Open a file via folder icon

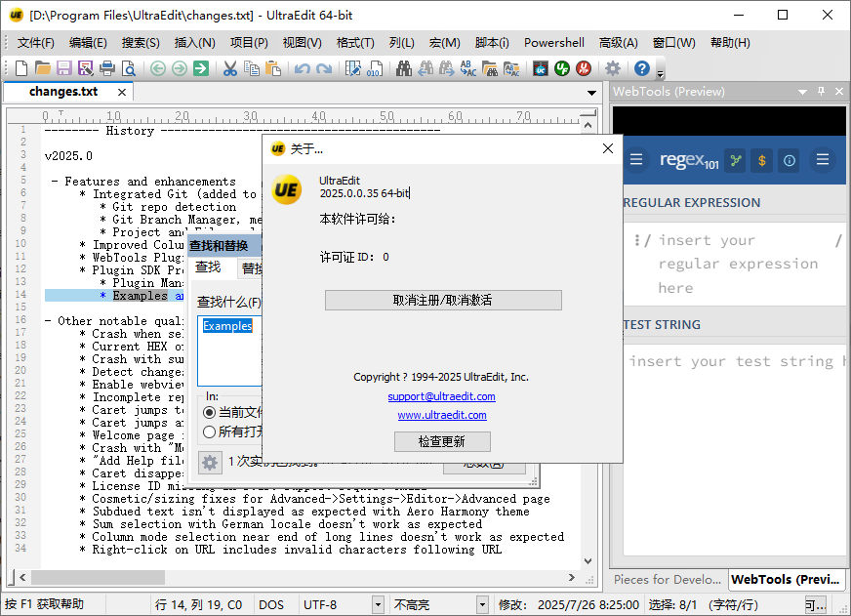[42, 68]
